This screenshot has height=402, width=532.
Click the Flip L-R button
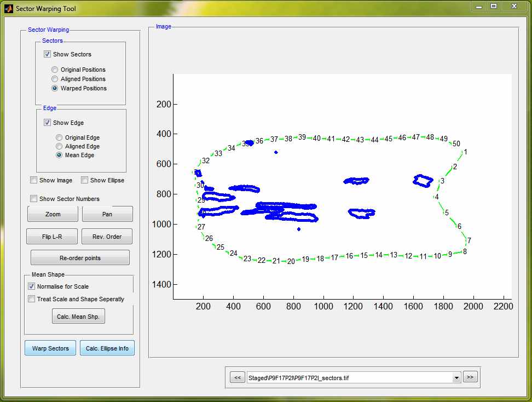click(x=51, y=237)
